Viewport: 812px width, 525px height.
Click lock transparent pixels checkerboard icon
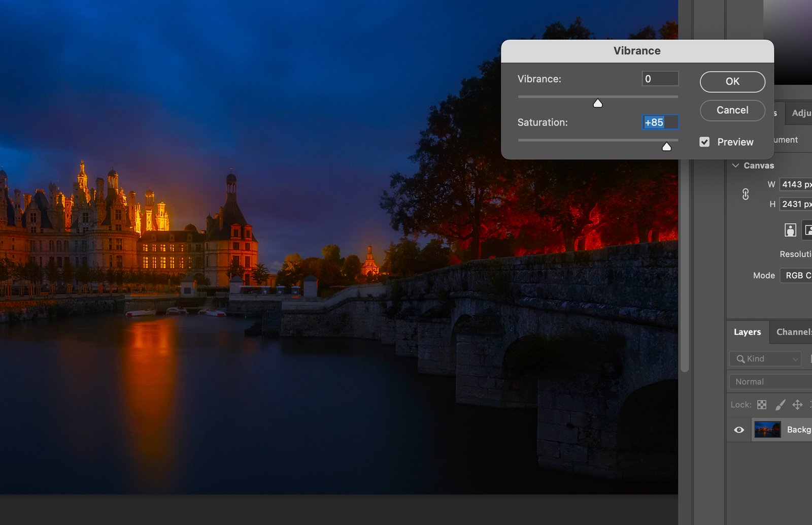(x=762, y=405)
